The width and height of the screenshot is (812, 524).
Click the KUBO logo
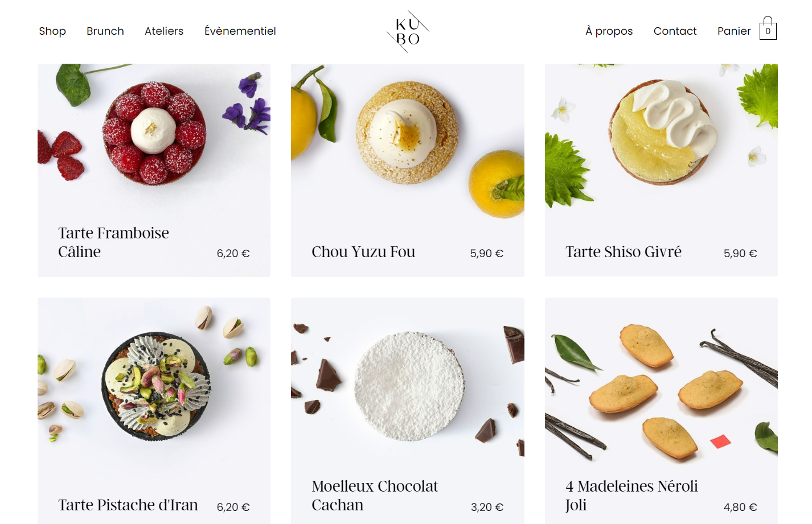coord(408,31)
